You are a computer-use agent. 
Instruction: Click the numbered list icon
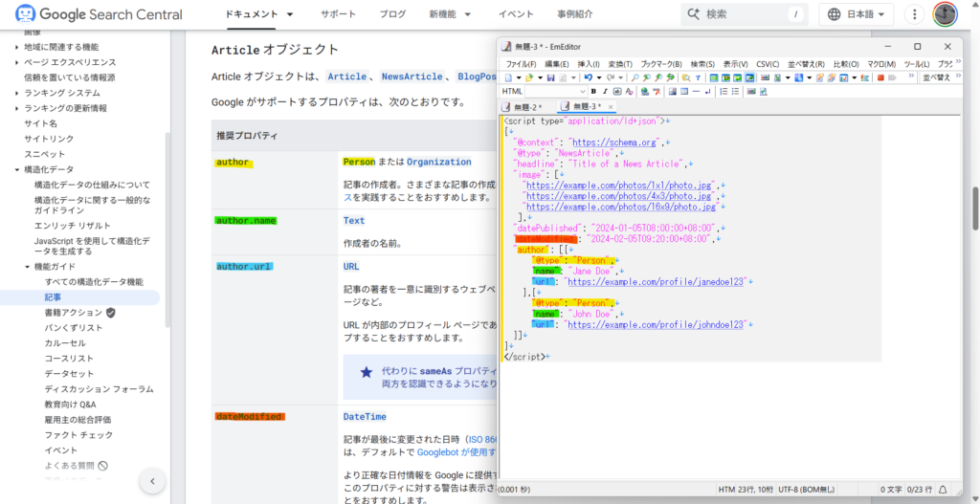point(724,91)
